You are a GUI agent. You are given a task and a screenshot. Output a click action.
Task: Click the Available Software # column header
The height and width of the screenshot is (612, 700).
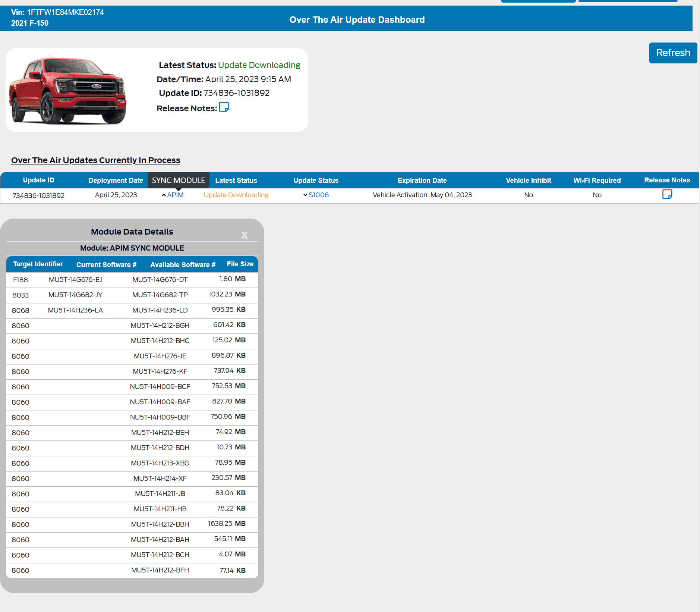pyautogui.click(x=183, y=264)
